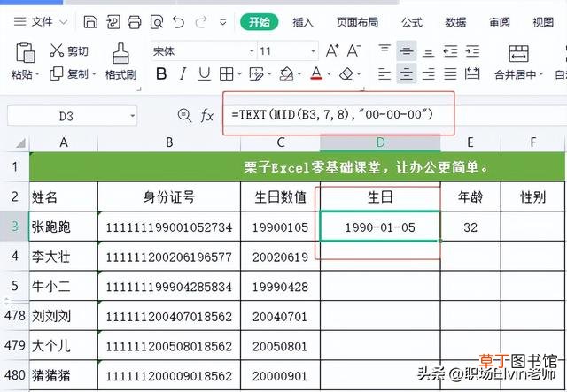Click the eraser clear icon
This screenshot has width=567, height=392.
click(x=346, y=74)
